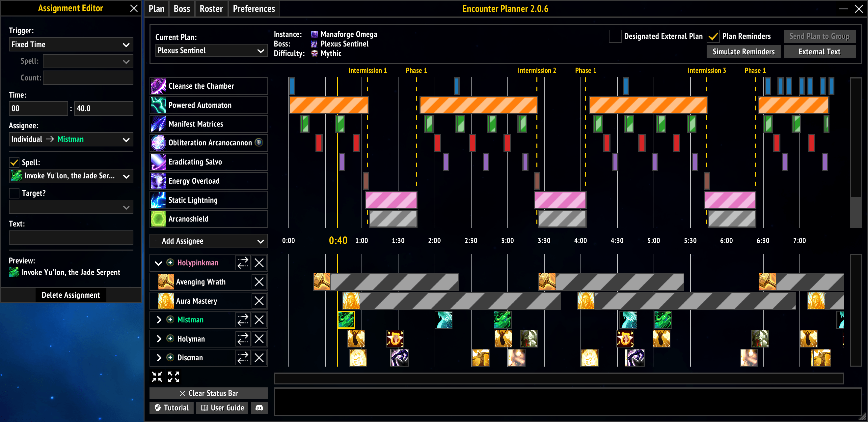The width and height of the screenshot is (868, 422).
Task: Open the Current Plan dropdown
Action: (x=211, y=50)
